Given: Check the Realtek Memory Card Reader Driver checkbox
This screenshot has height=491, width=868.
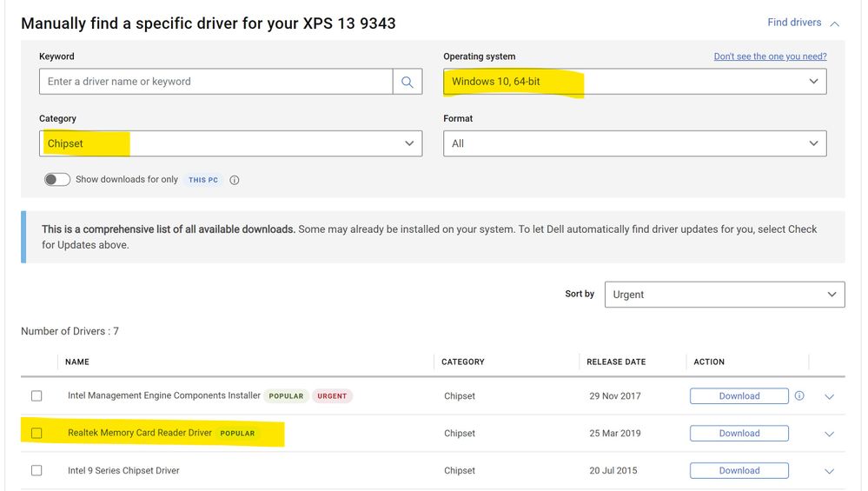Looking at the screenshot, I should pos(36,433).
